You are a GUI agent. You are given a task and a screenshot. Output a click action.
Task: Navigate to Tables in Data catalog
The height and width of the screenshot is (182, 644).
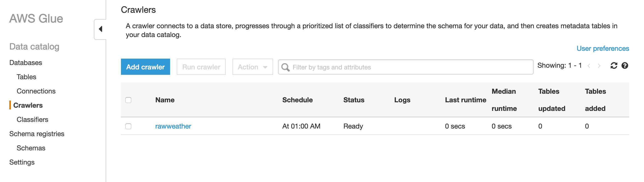26,77
